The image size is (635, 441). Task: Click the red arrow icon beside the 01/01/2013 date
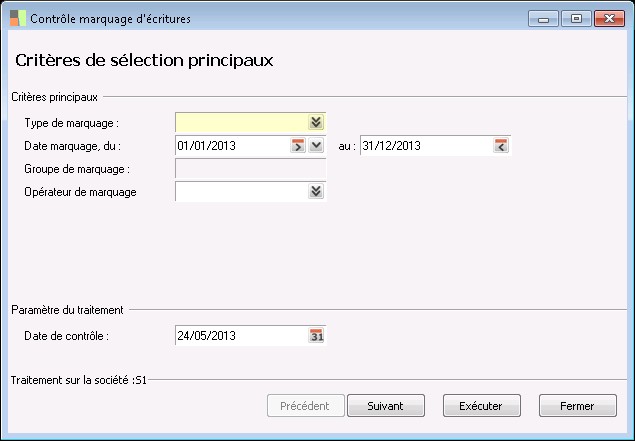coord(297,146)
